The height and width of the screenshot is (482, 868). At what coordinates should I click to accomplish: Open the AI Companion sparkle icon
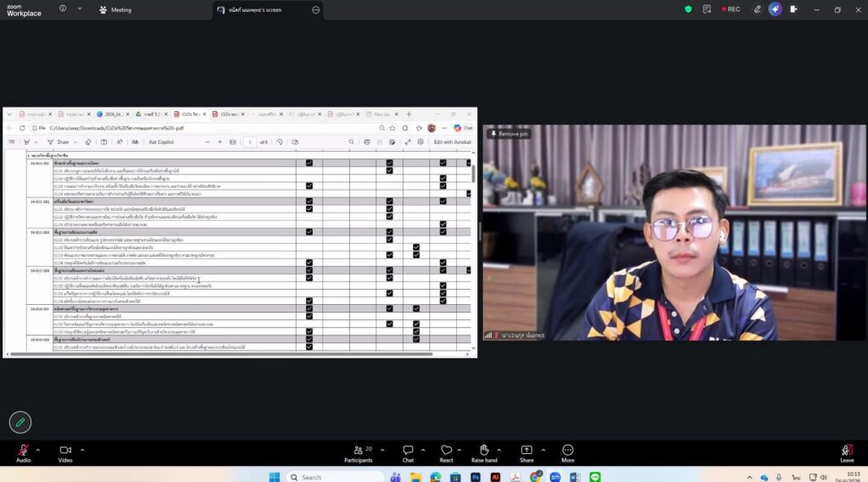[x=775, y=9]
